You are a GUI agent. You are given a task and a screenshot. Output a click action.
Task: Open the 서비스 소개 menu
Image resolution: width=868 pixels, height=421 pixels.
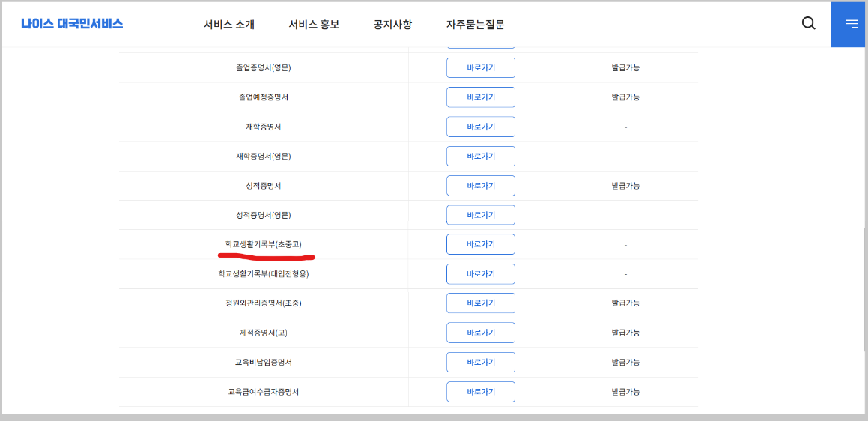[229, 25]
